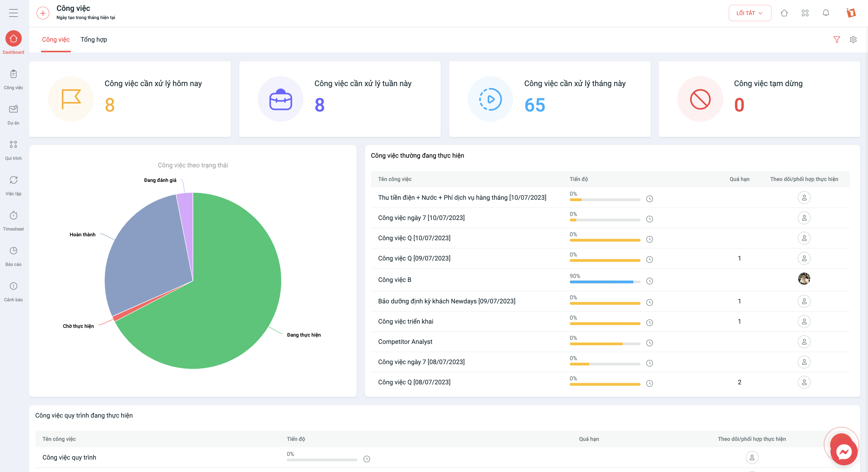Open task Công việc triển khai
The height and width of the screenshot is (472, 868).
tap(406, 322)
